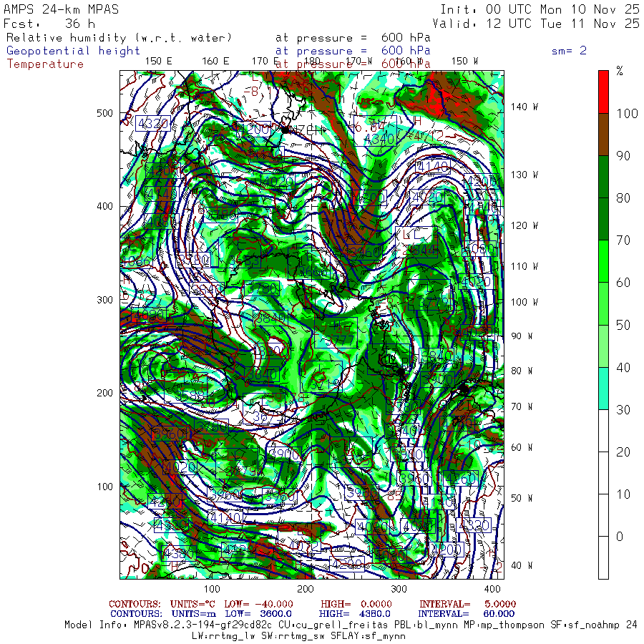This screenshot has width=644, height=644.
Task: Click the '50 W' label at map right
Action: tap(522, 499)
